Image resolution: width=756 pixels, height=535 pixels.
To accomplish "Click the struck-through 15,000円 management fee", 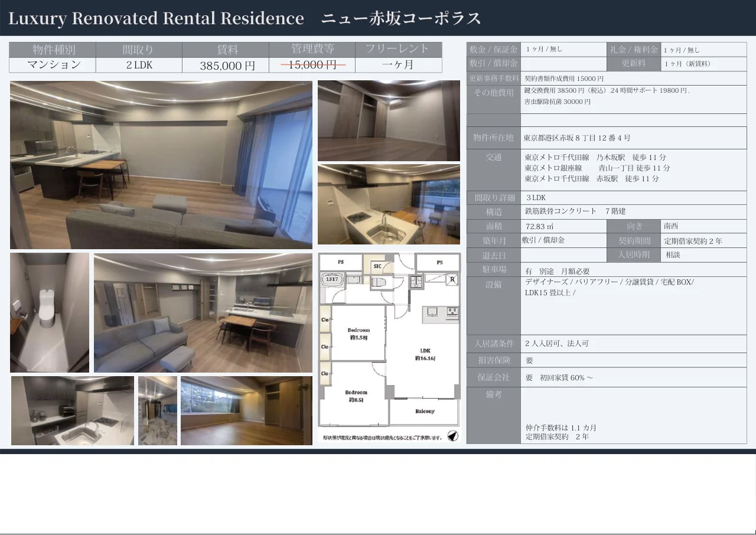I will pyautogui.click(x=312, y=65).
